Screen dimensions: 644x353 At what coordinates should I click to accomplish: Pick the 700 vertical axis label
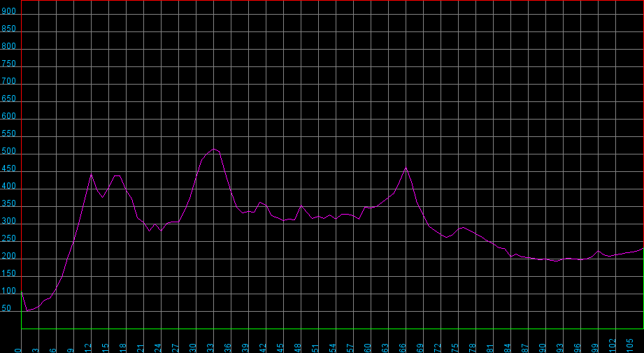pyautogui.click(x=8, y=81)
